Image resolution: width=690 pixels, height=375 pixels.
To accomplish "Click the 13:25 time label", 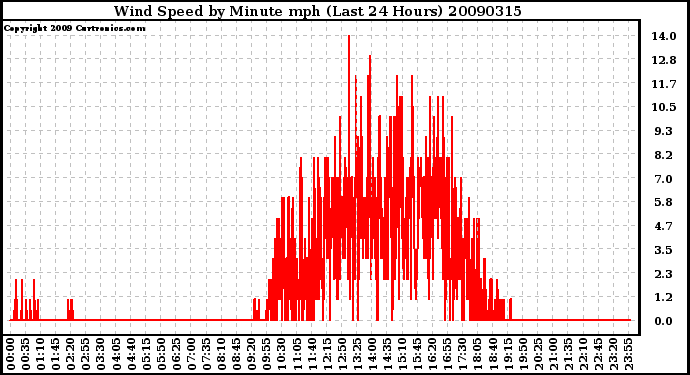I will pyautogui.click(x=356, y=354).
